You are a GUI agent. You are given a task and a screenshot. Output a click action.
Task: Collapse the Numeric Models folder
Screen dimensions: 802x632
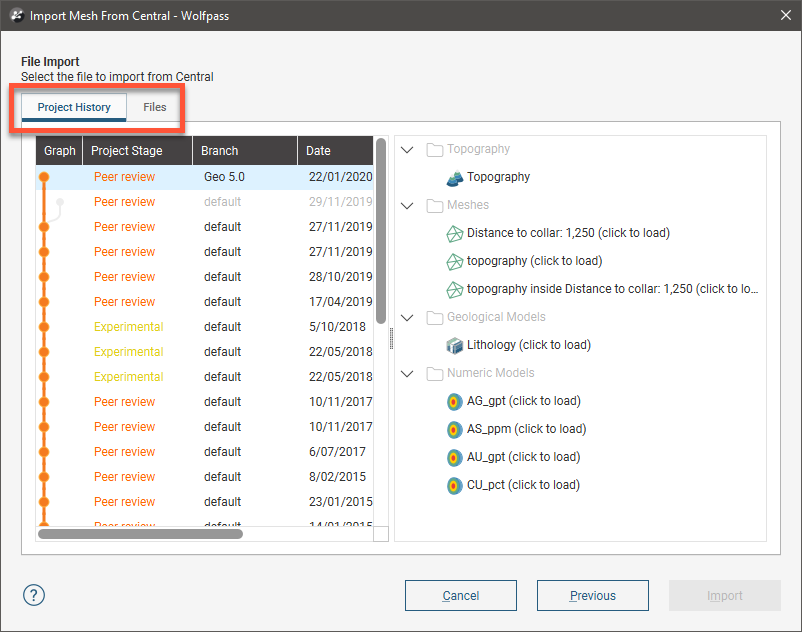[x=408, y=374]
